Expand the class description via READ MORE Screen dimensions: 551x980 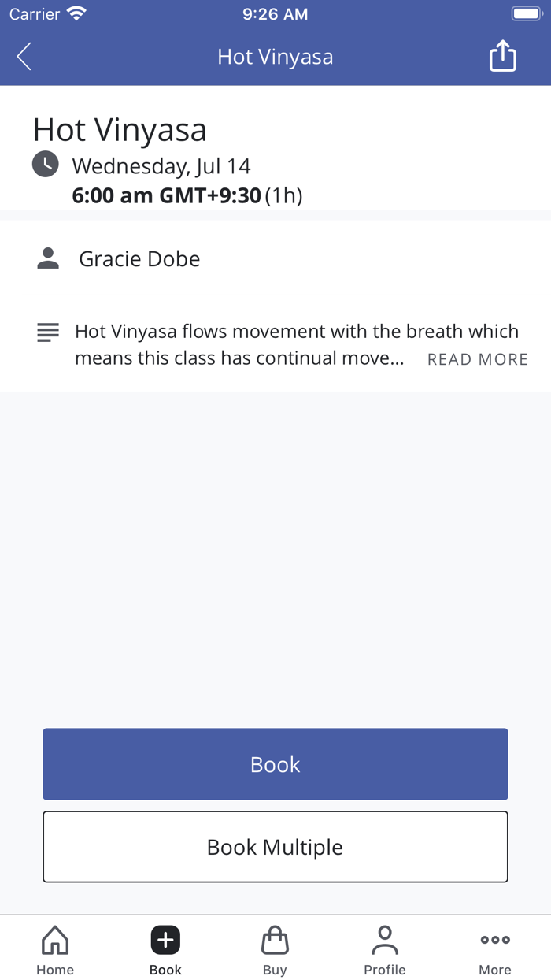pos(477,359)
